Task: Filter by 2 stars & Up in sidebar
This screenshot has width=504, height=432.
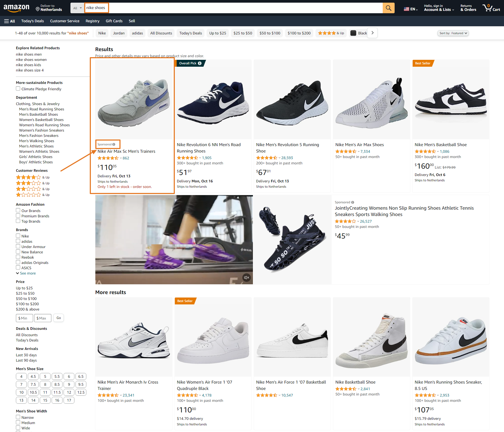Action: tap(33, 189)
